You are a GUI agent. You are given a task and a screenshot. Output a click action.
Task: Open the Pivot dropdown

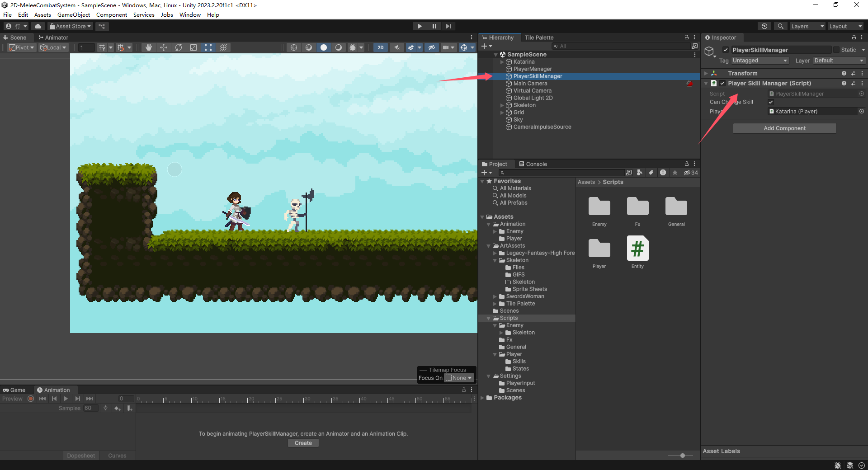tap(22, 47)
